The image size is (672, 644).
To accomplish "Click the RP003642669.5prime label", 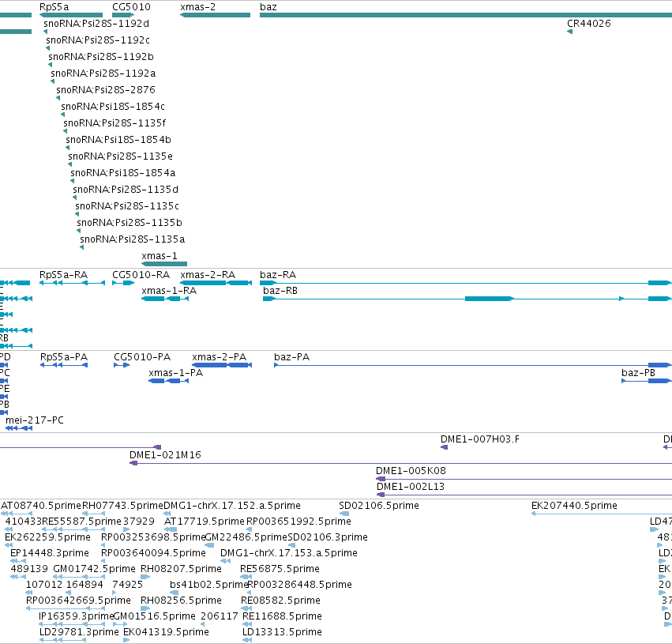I will coord(78,601).
